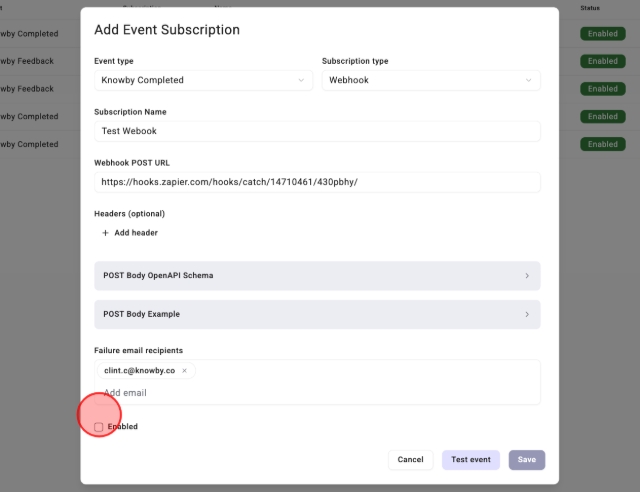Click the Failure email recipients label

pos(138,350)
